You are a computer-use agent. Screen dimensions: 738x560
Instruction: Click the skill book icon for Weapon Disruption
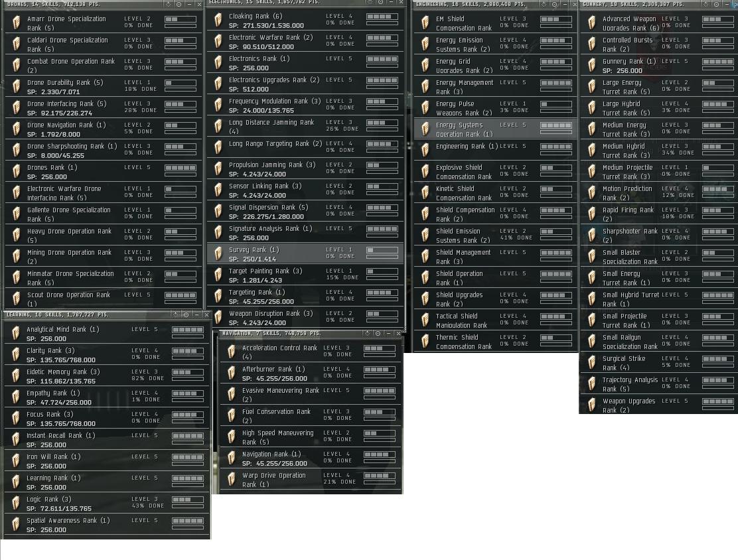218,317
